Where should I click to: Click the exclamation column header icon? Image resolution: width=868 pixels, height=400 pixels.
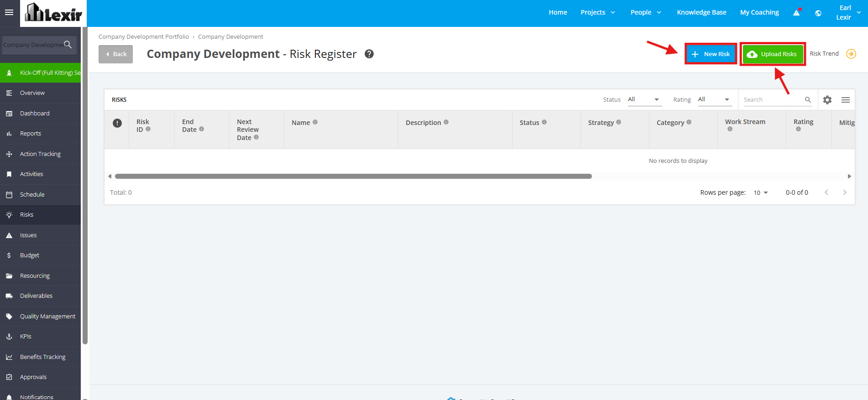pyautogui.click(x=117, y=123)
